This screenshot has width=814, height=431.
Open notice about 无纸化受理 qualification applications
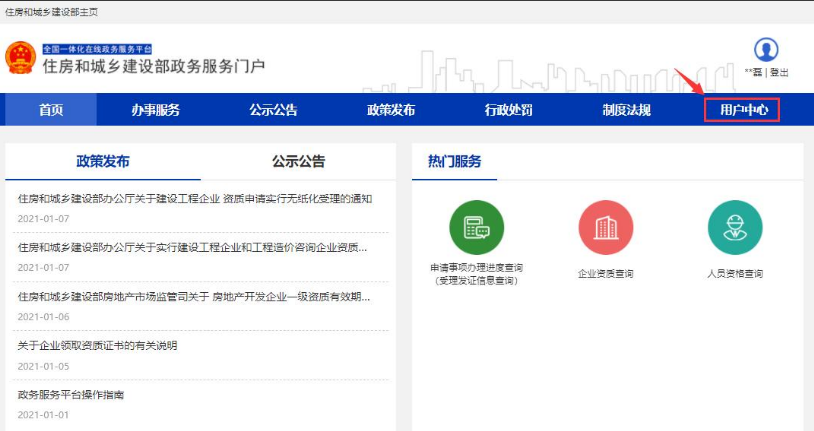(x=195, y=198)
